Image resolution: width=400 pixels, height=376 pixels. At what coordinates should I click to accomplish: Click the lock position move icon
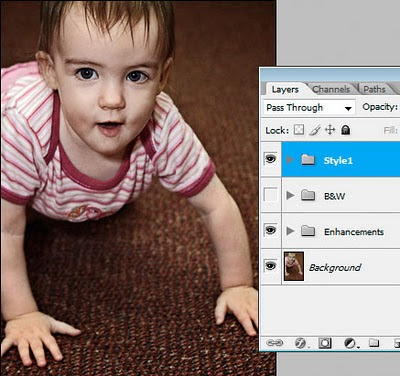(x=330, y=130)
